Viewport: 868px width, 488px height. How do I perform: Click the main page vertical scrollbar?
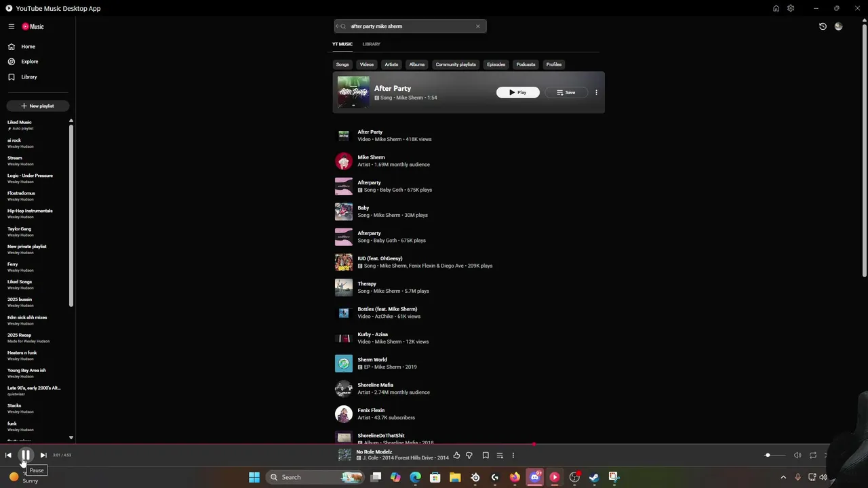pyautogui.click(x=864, y=149)
